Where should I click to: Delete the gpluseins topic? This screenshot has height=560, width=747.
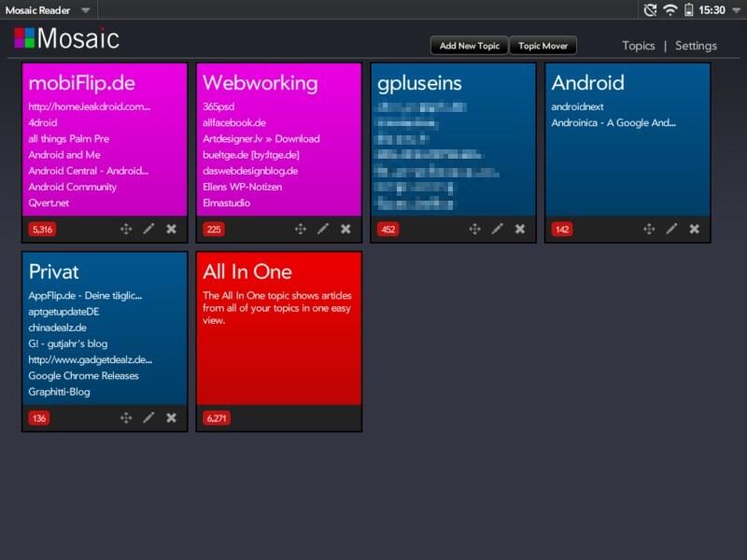coord(520,229)
